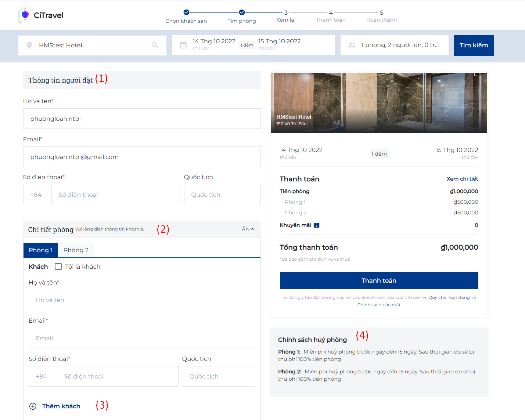
Task: Collapse Chi tiết phòng using Ẩn
Action: pos(248,229)
